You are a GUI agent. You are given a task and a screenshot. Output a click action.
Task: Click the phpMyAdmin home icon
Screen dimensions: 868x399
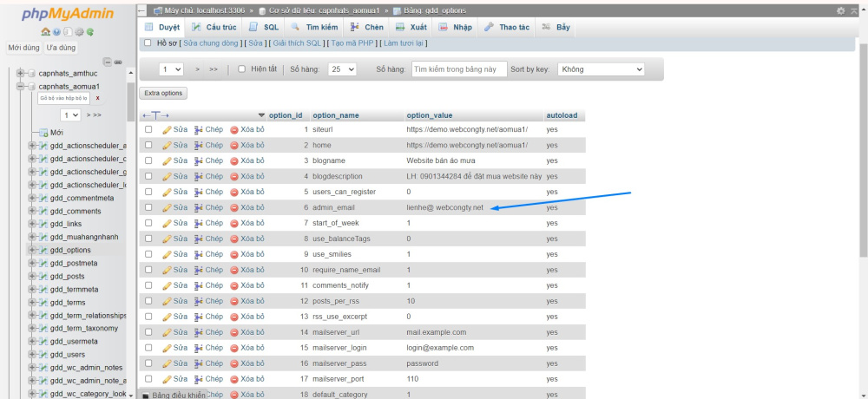44,31
